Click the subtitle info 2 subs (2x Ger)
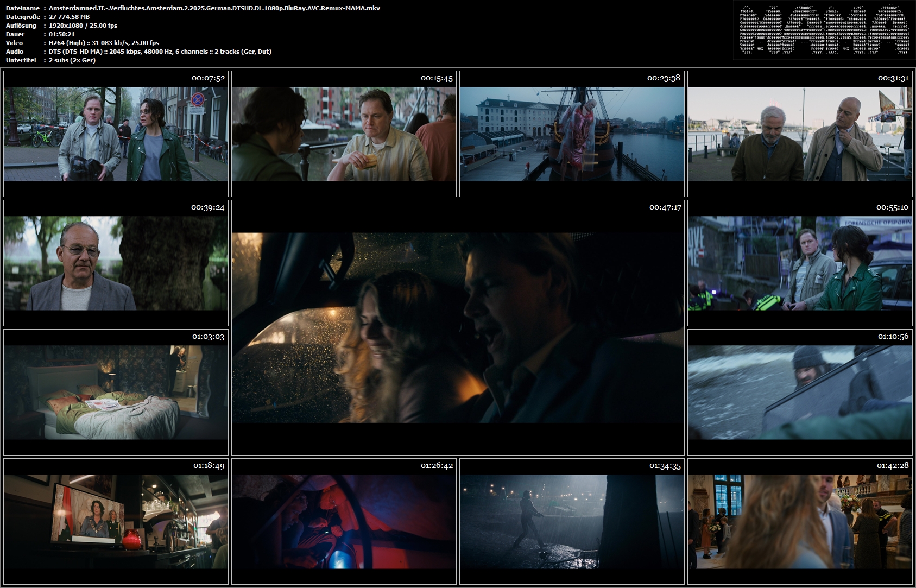The width and height of the screenshot is (916, 588). tap(72, 60)
